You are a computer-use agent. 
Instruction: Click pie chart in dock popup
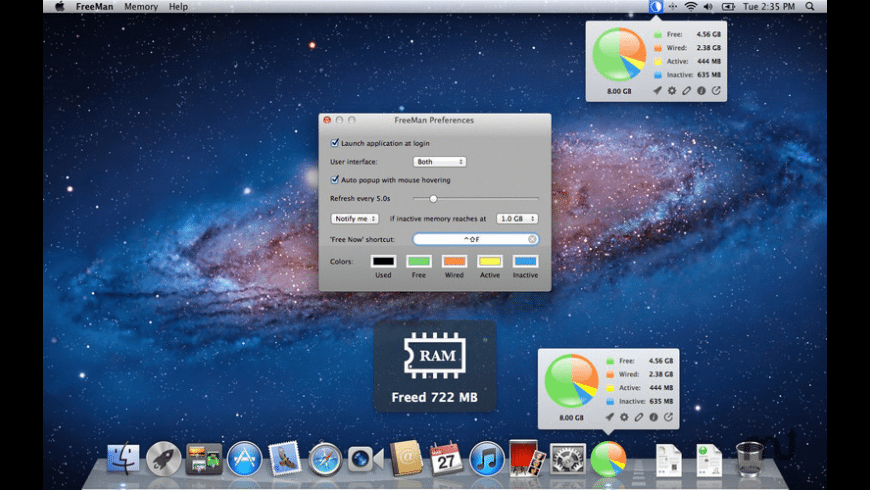tap(571, 381)
